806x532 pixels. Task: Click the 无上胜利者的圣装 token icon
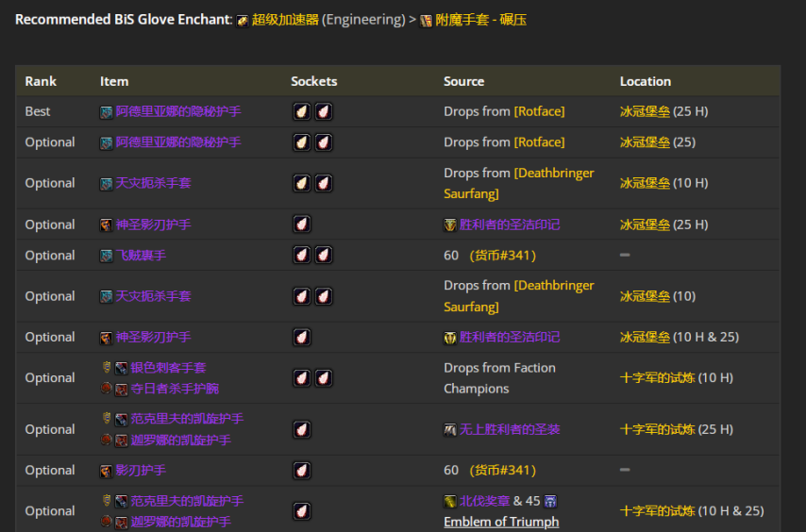click(450, 430)
